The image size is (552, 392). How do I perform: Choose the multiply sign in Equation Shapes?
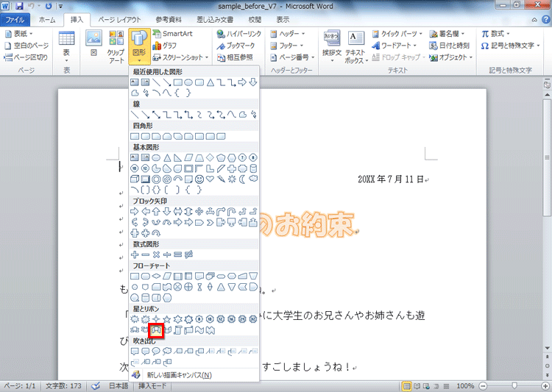[x=156, y=254]
